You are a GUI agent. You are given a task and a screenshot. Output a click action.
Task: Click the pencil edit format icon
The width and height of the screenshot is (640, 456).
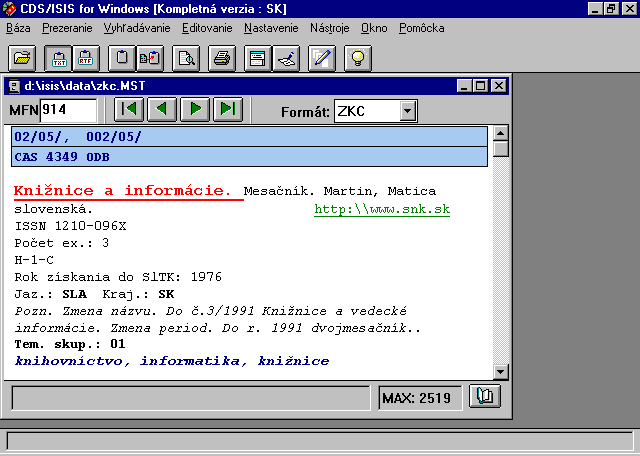(322, 58)
